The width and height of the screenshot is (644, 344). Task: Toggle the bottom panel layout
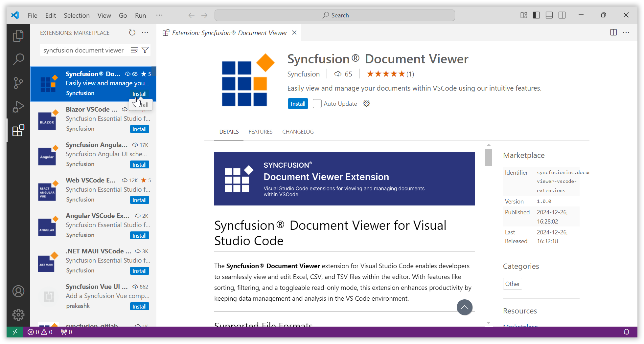click(x=549, y=15)
